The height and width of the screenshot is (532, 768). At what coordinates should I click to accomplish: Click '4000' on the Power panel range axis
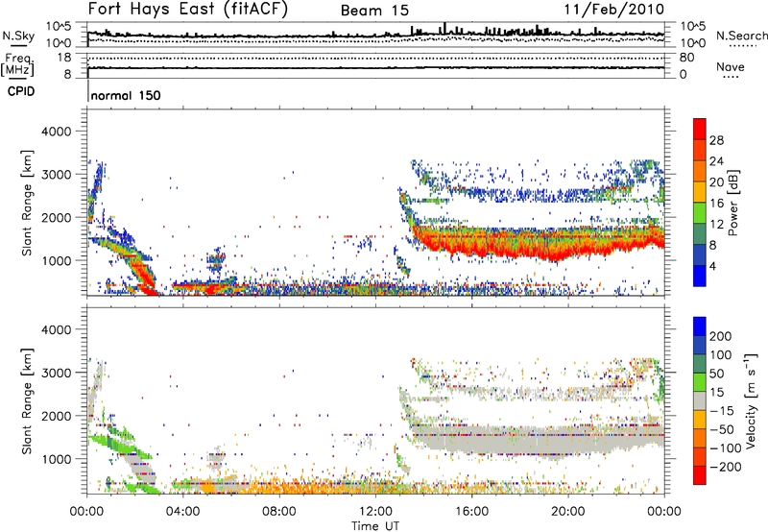(x=57, y=132)
